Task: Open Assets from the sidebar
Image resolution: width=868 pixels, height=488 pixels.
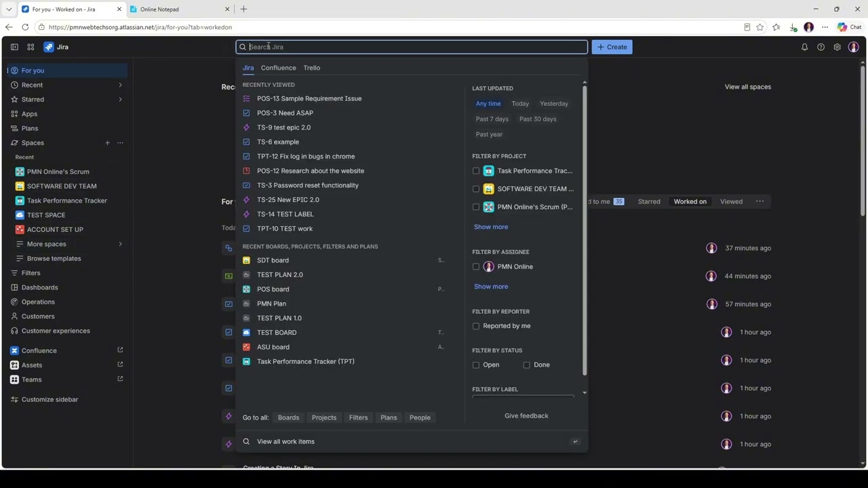Action: coord(31,365)
